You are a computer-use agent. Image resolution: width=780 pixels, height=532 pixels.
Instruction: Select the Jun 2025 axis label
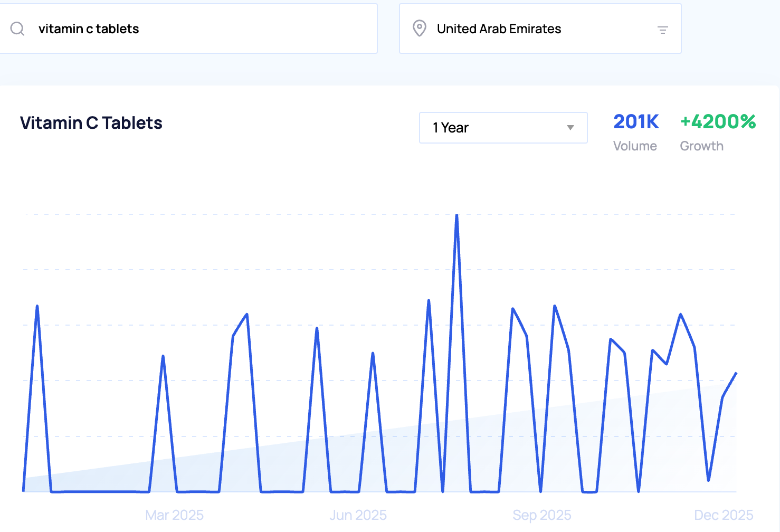(358, 515)
